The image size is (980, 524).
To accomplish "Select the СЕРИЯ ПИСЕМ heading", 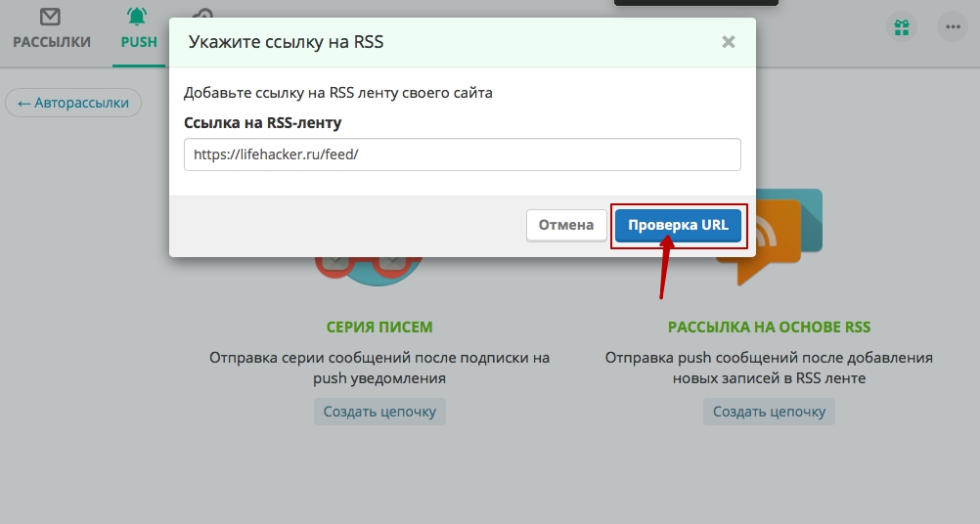I will point(379,327).
